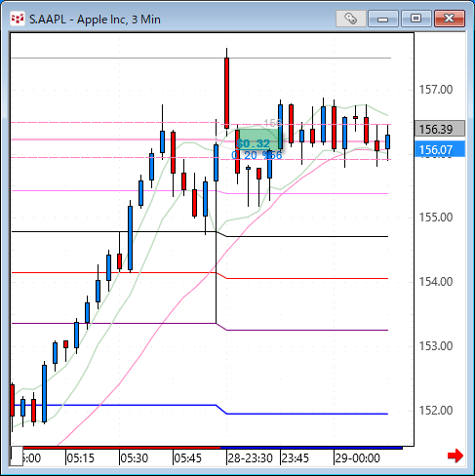
Task: Click the 157.00 price axis label
Action: pos(436,90)
